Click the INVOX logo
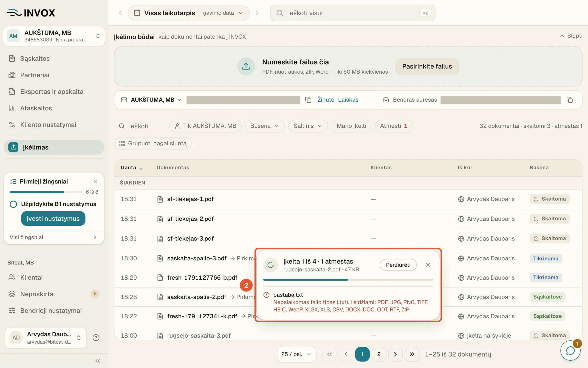 [31, 13]
